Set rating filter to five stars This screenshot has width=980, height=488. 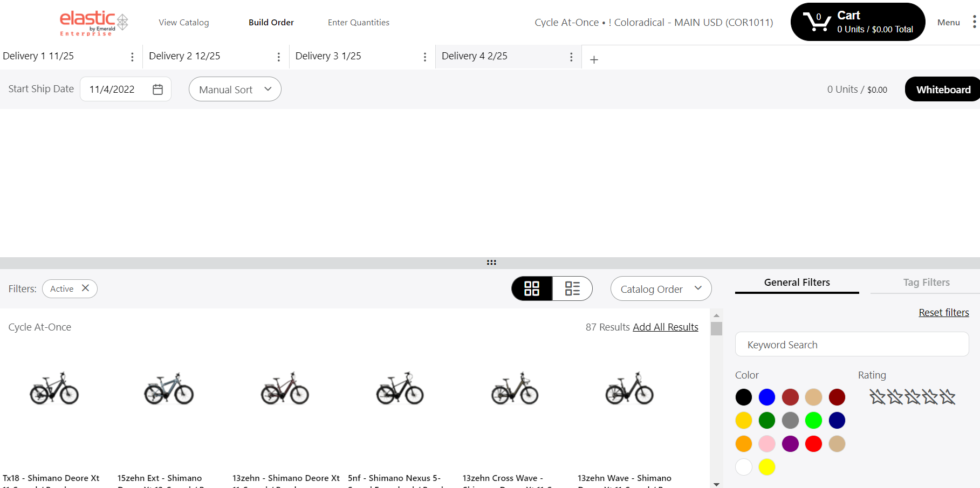pyautogui.click(x=947, y=397)
